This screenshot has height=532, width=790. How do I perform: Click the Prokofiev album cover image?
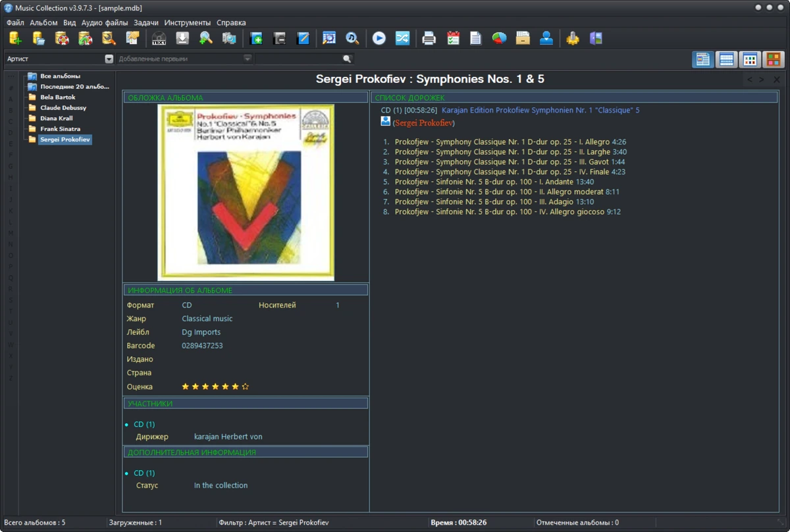pyautogui.click(x=246, y=192)
